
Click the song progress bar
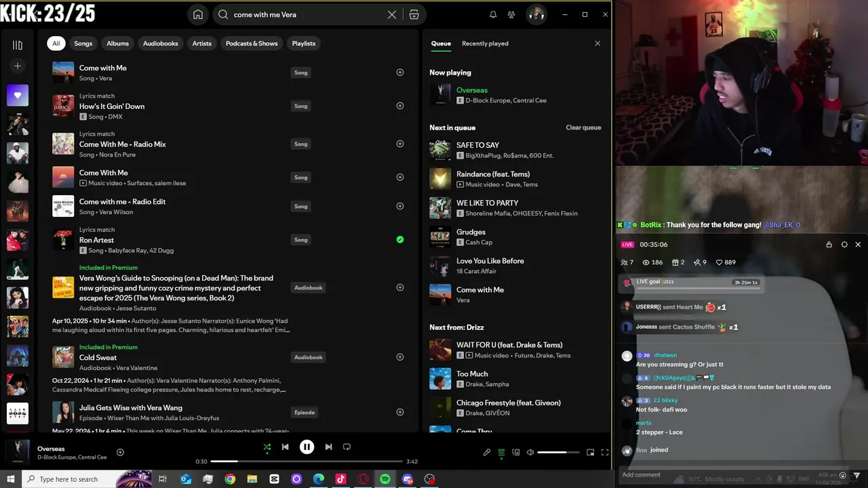pos(307,462)
